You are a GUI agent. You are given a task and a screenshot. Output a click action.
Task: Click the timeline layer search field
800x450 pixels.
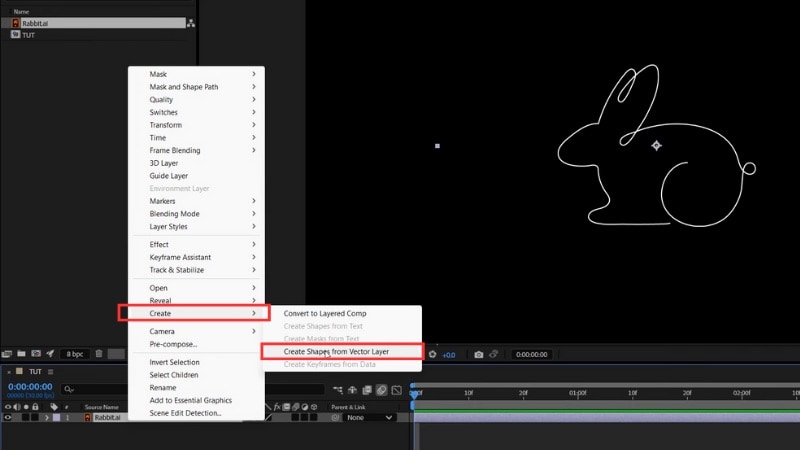94,389
